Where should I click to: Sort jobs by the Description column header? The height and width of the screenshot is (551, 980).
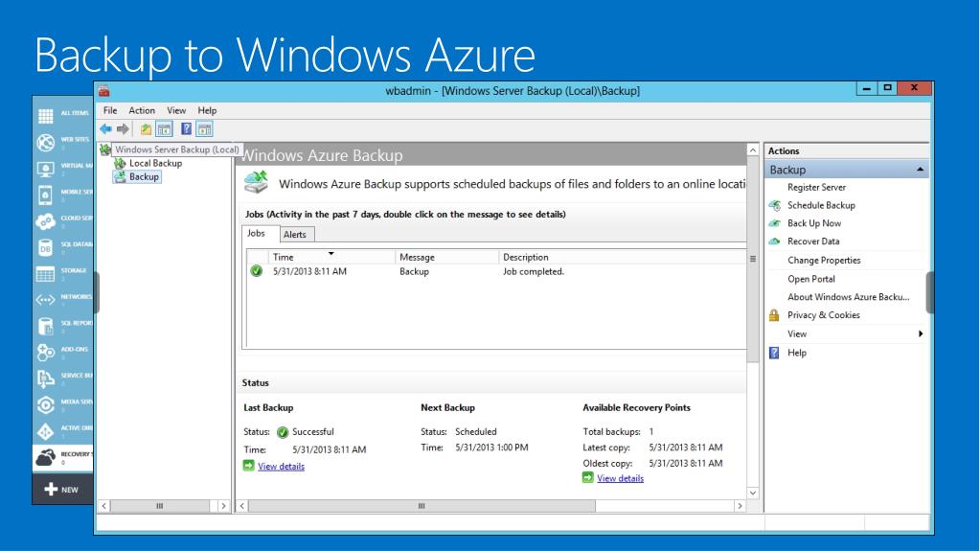[622, 257]
